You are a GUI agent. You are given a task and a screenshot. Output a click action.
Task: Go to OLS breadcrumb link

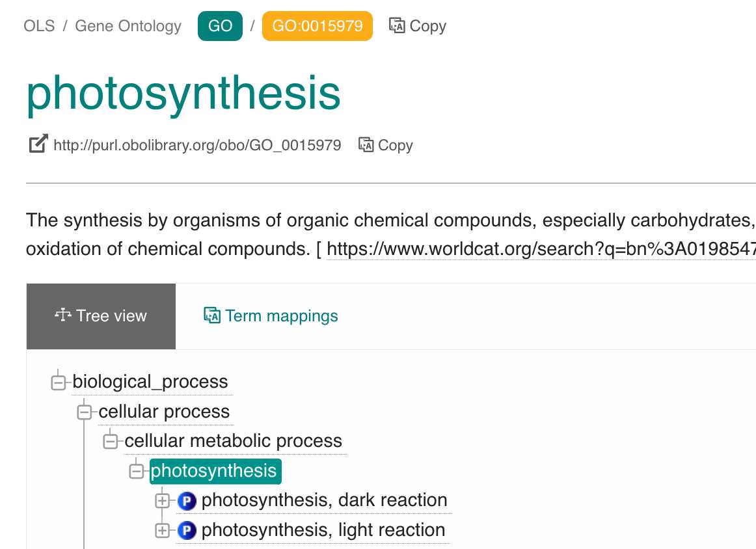pos(39,25)
